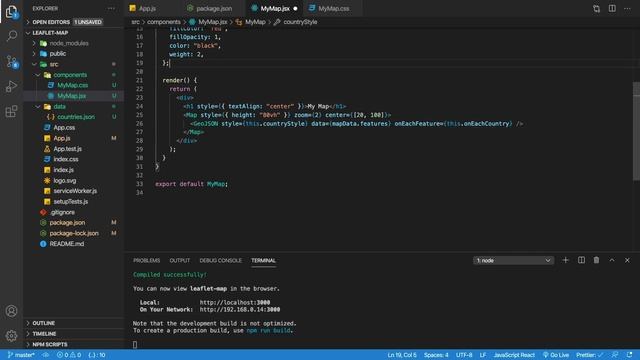Click the Prettier status item
Viewport: 640px width, 360px height.
589,355
